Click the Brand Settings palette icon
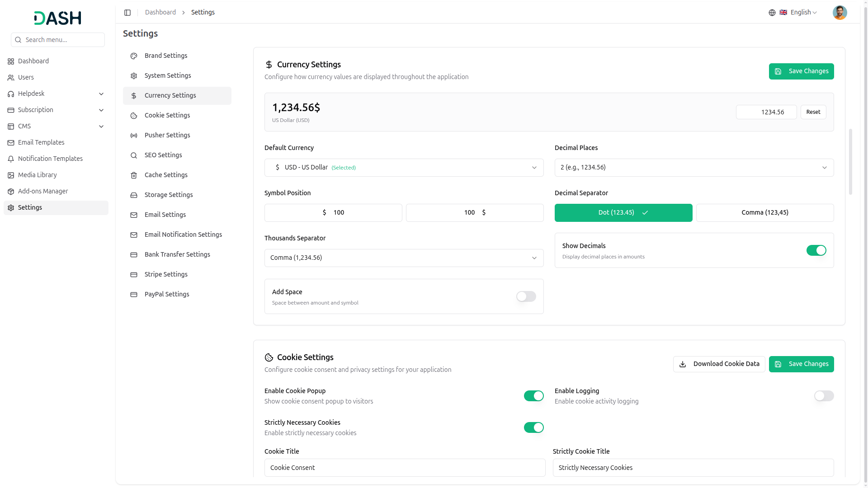 (134, 56)
